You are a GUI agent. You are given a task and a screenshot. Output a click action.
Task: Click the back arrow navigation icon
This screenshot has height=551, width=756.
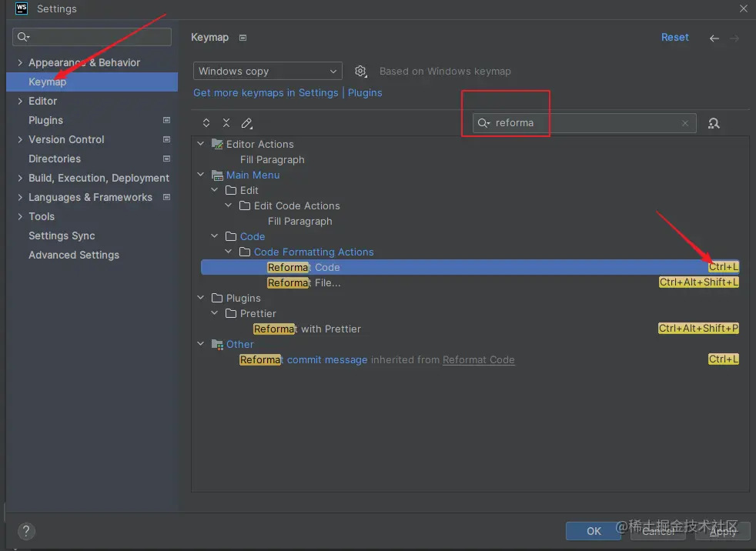tap(714, 38)
